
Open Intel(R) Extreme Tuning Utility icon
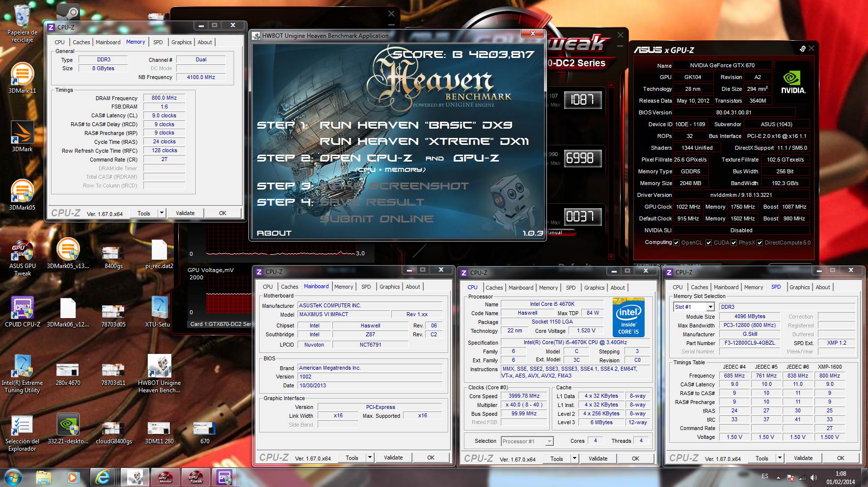click(x=22, y=374)
